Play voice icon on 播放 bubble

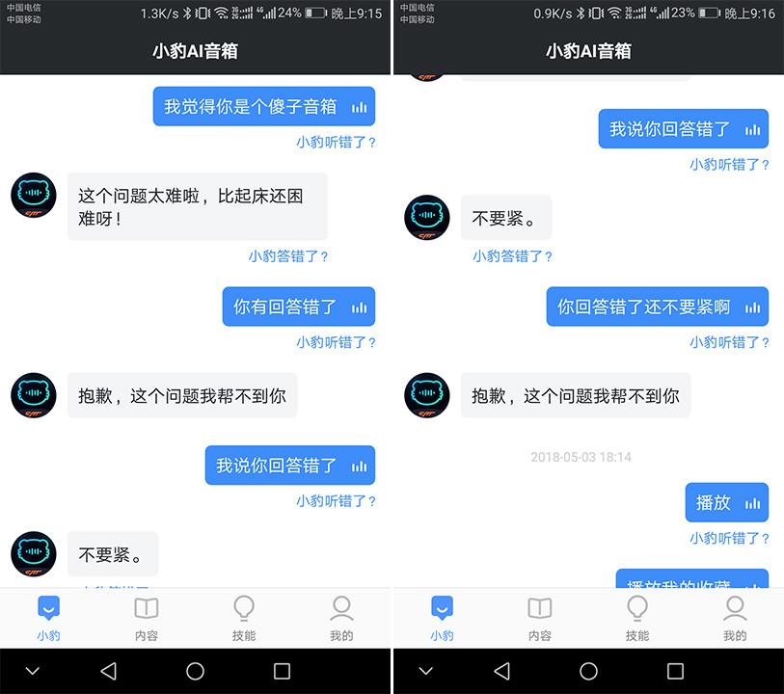(752, 502)
